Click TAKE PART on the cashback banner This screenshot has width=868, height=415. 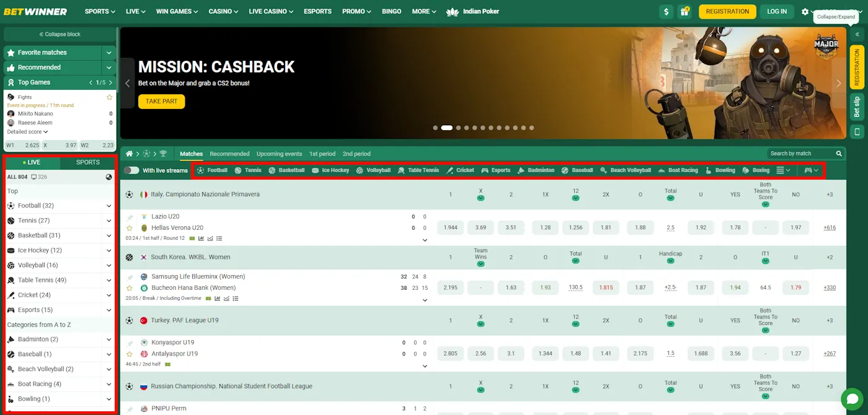[x=161, y=102]
